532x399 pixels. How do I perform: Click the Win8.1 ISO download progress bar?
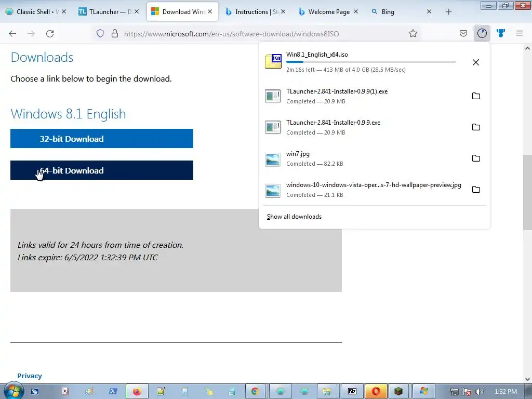tap(371, 62)
